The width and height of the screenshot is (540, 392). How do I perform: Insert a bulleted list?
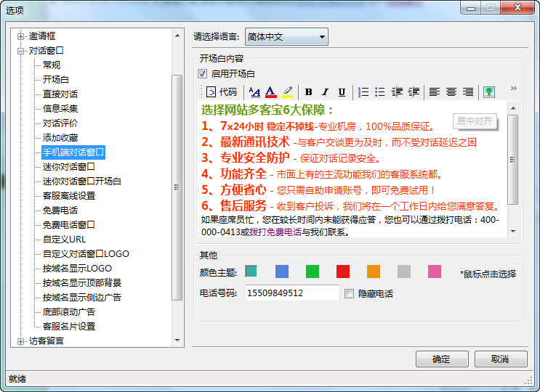click(379, 92)
